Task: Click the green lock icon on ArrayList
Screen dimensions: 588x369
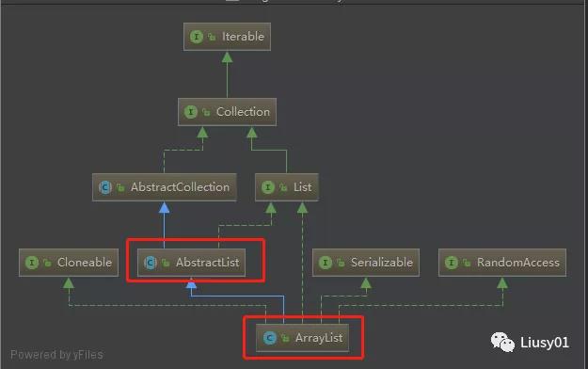Action: point(285,338)
